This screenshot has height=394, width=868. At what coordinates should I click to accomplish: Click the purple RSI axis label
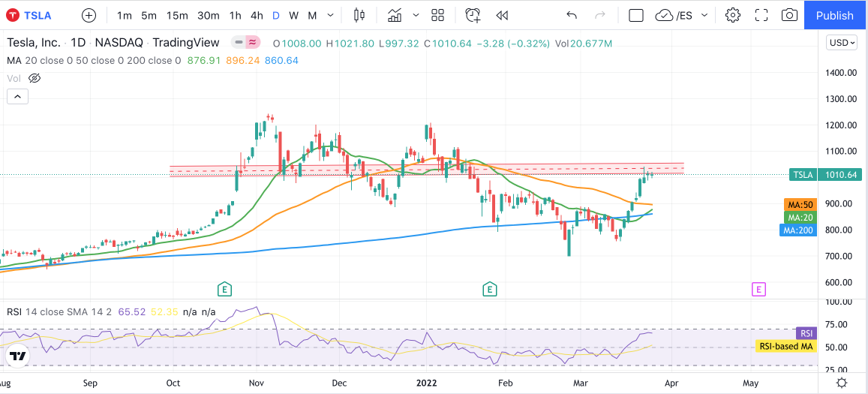click(806, 333)
